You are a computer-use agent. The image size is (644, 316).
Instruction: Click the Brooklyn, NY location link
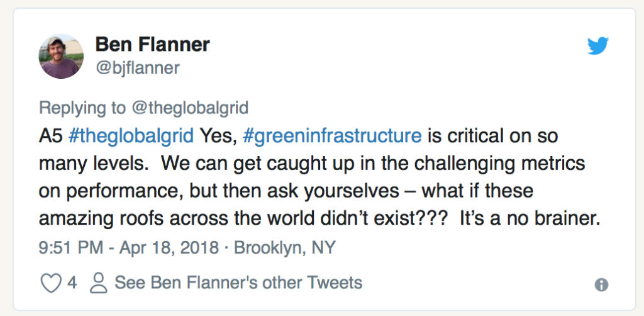(285, 247)
